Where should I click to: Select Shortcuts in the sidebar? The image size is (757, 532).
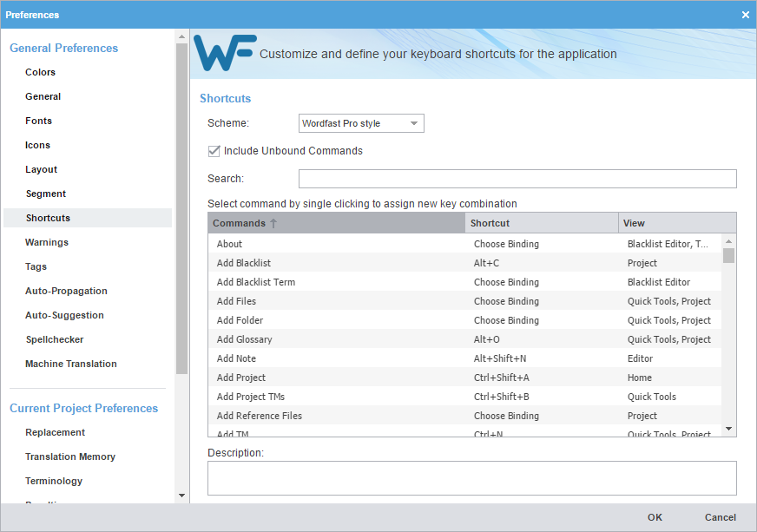(x=88, y=218)
